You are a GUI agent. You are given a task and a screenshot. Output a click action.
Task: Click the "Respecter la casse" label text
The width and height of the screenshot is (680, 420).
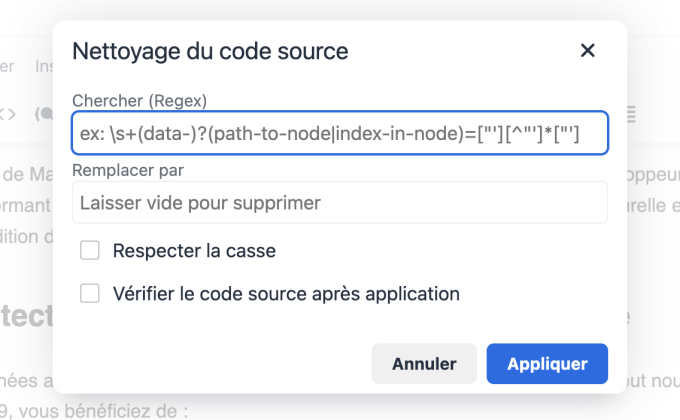pos(194,250)
